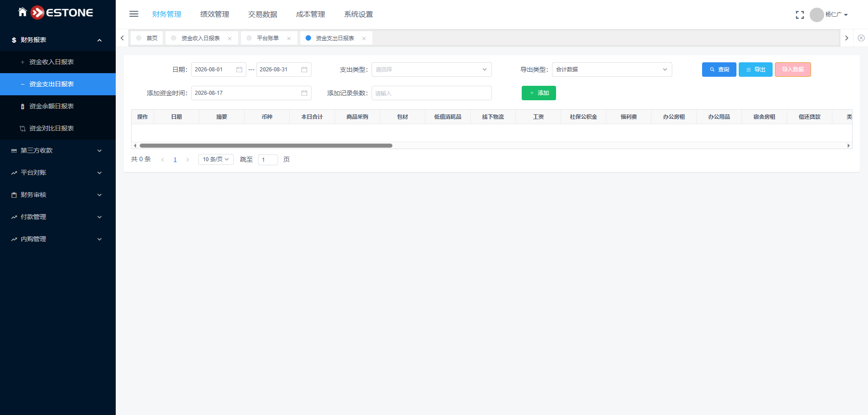Click the icon beside 资金余额日报表
This screenshot has width=868, height=415.
tap(23, 107)
